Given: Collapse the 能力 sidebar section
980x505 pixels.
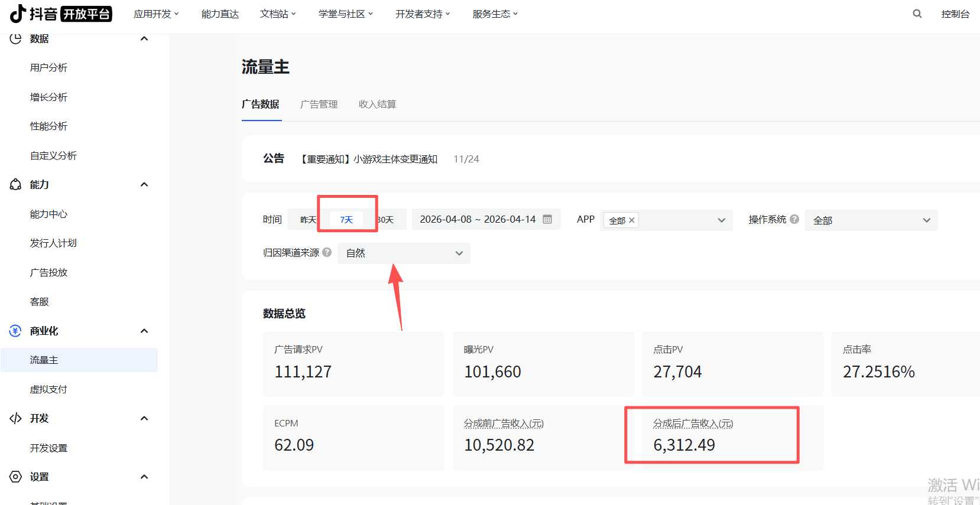Looking at the screenshot, I should (x=144, y=185).
